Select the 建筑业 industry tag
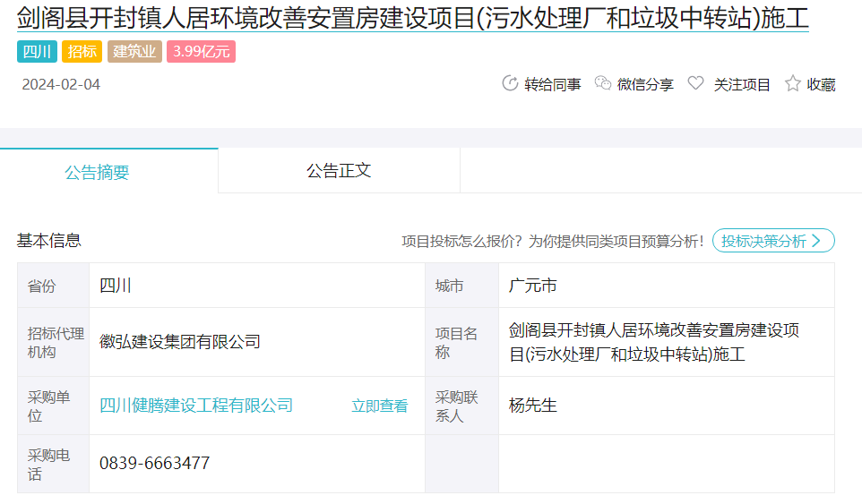The height and width of the screenshot is (504, 862). [x=134, y=52]
